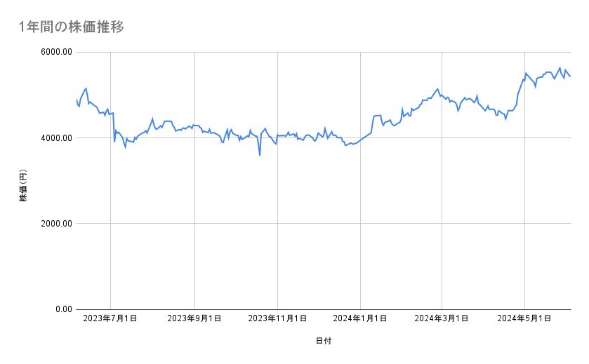Select the 株価(円) vertical axis title
589x364 pixels.
point(22,186)
